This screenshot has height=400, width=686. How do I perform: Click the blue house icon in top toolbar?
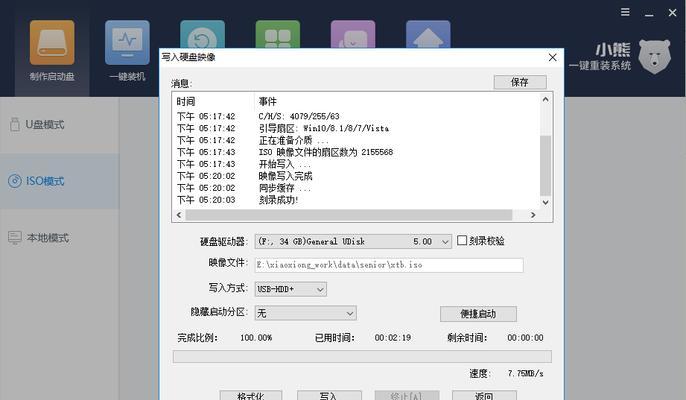(x=428, y=34)
